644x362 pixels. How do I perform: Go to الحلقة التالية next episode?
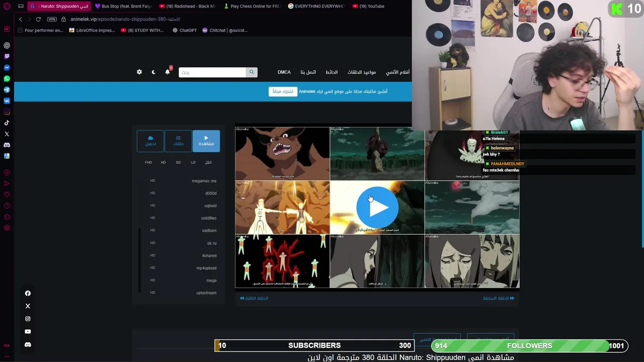[x=254, y=298]
